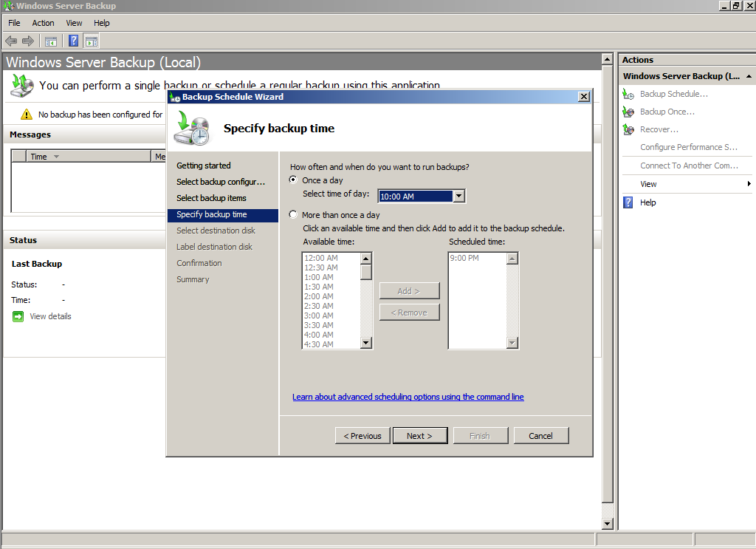Click the wizard title bar icon
Image resolution: width=756 pixels, height=549 pixels.
pyautogui.click(x=175, y=97)
